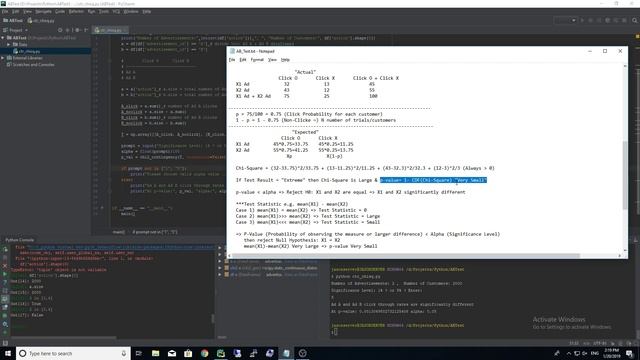Screen dimensions: 640x360
Task: Open Notepad Format menu
Action: point(257,60)
